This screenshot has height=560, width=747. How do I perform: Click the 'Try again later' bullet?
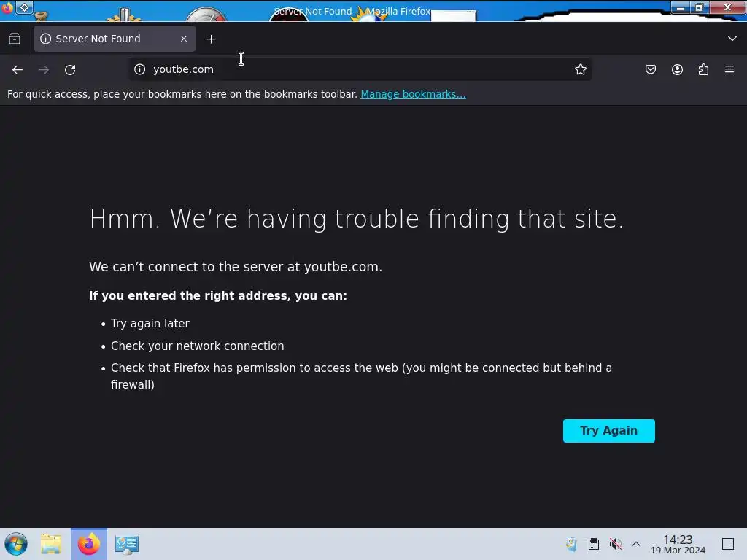[150, 323]
